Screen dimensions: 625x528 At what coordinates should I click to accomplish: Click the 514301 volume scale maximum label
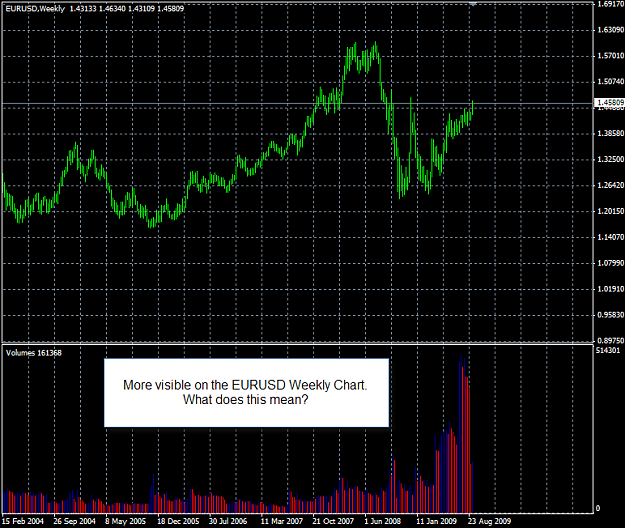pyautogui.click(x=608, y=351)
